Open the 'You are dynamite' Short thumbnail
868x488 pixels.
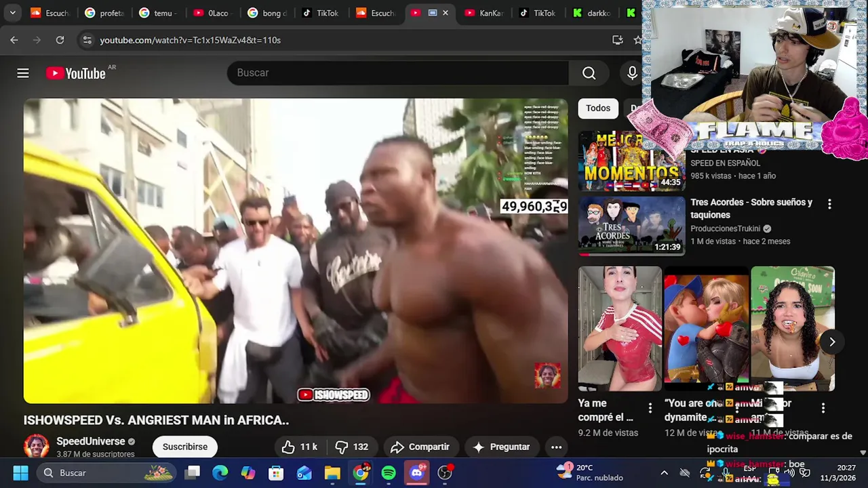pos(706,329)
